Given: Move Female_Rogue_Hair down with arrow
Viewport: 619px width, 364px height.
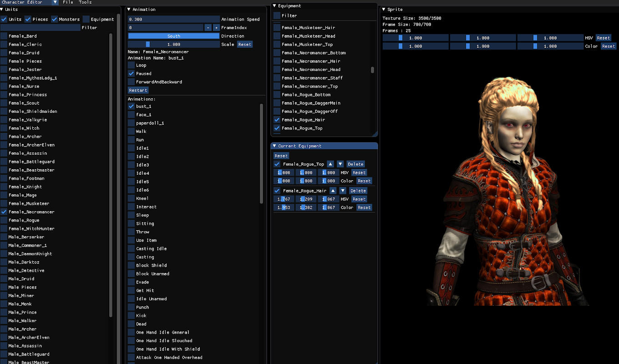Looking at the screenshot, I should click(343, 191).
